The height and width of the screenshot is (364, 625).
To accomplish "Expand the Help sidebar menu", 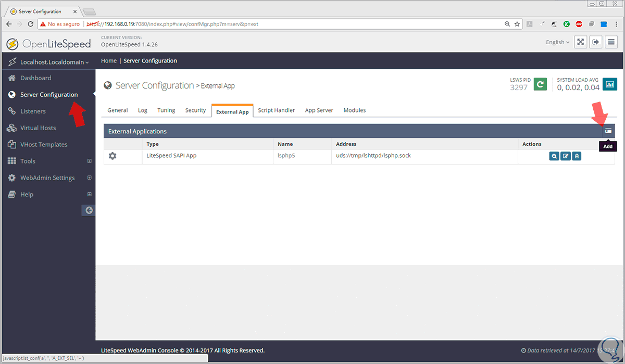I will pos(89,194).
